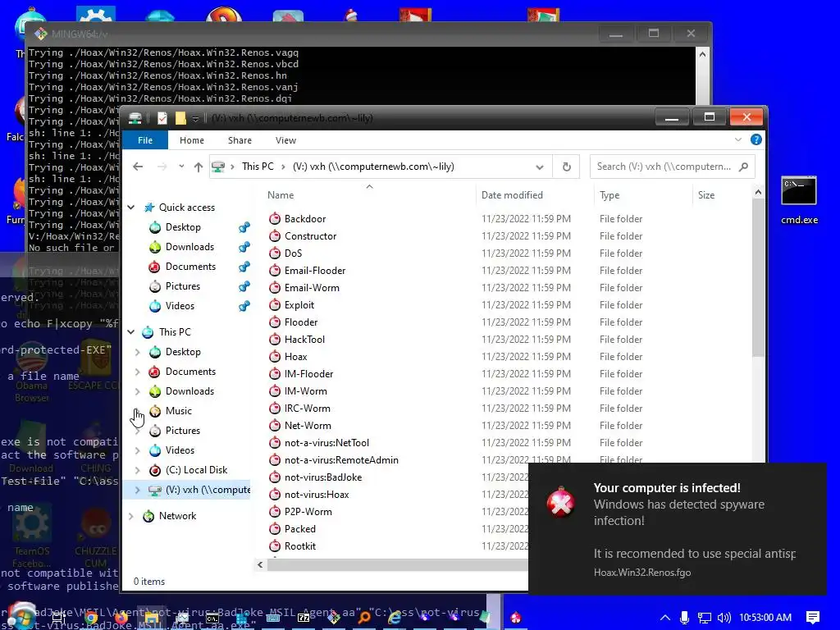This screenshot has width=840, height=630.
Task: Click the search magnifier icon
Action: 743,167
